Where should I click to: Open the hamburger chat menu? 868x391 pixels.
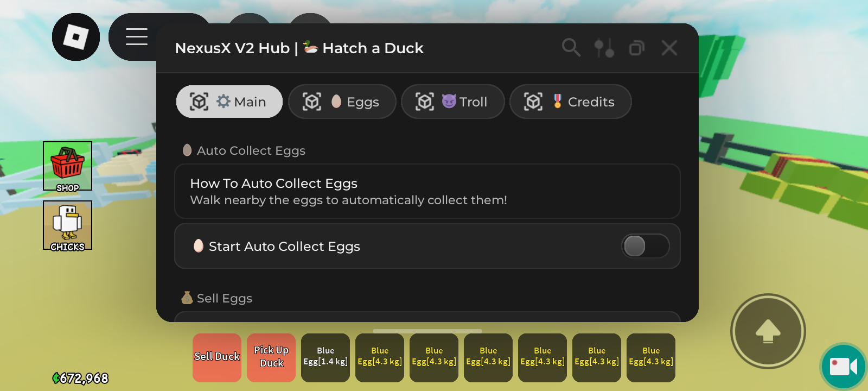(x=137, y=37)
